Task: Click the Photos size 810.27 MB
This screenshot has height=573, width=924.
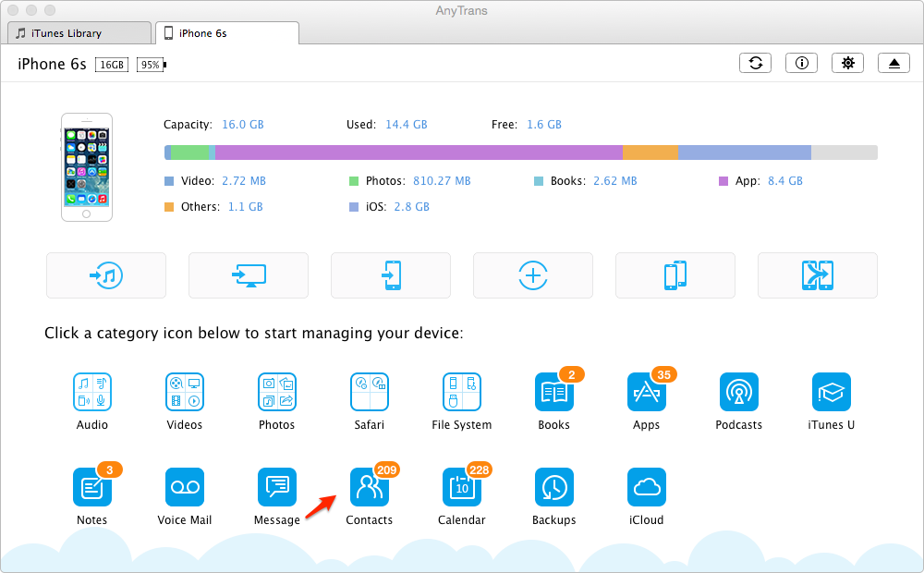Action: [442, 181]
